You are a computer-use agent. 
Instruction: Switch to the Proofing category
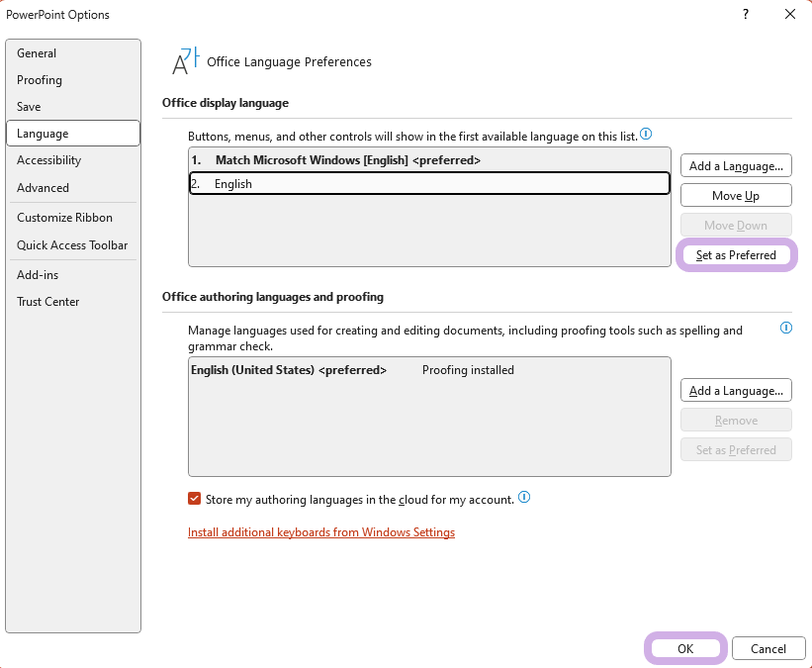tap(40, 80)
